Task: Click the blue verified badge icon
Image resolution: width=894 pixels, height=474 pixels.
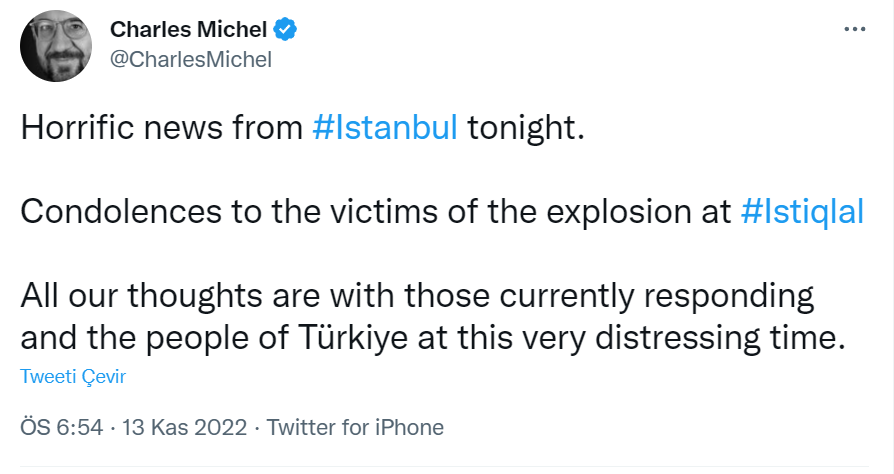Action: [x=285, y=29]
